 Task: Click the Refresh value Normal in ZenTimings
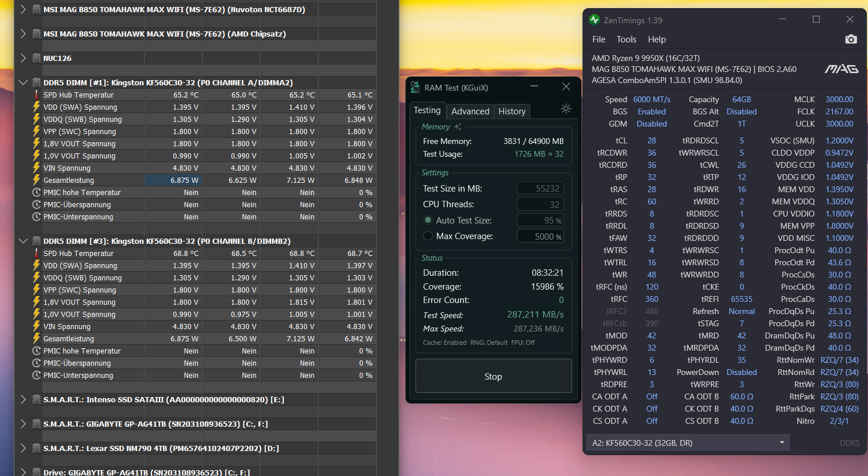coord(742,311)
